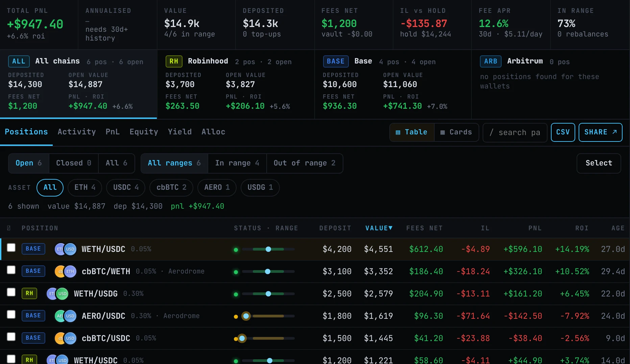Open the Yield tab
Screen dimensions: 630x364
click(180, 132)
